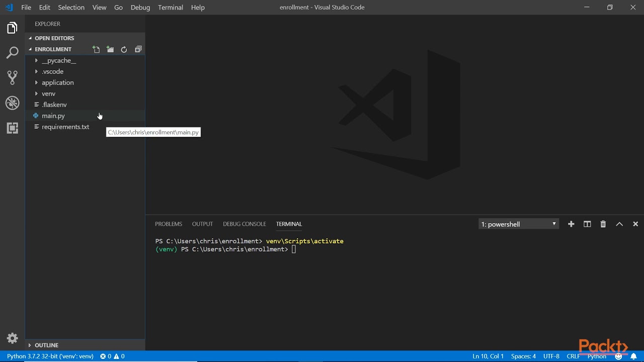
Task: Expand the application folder
Action: (x=57, y=82)
